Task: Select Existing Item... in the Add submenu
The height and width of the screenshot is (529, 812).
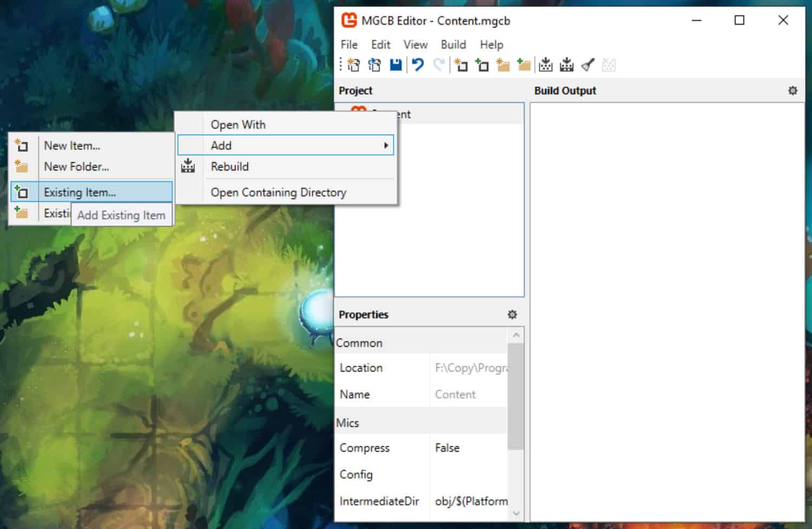Action: coord(91,192)
